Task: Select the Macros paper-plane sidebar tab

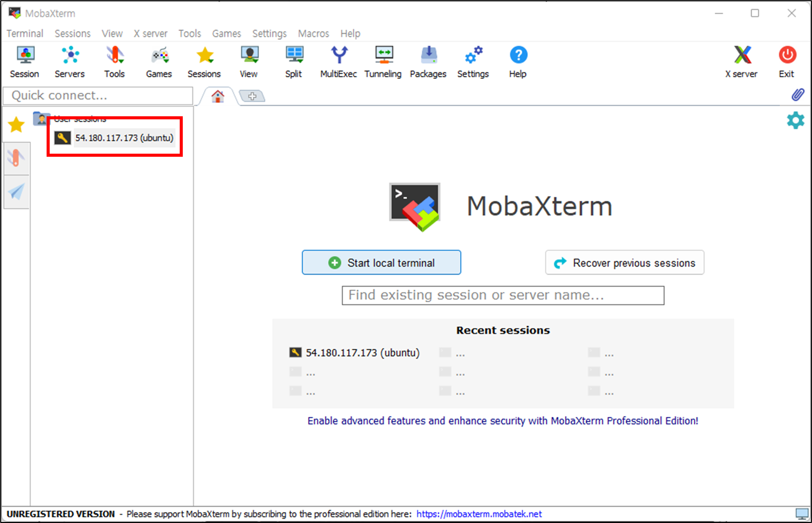Action: (16, 192)
